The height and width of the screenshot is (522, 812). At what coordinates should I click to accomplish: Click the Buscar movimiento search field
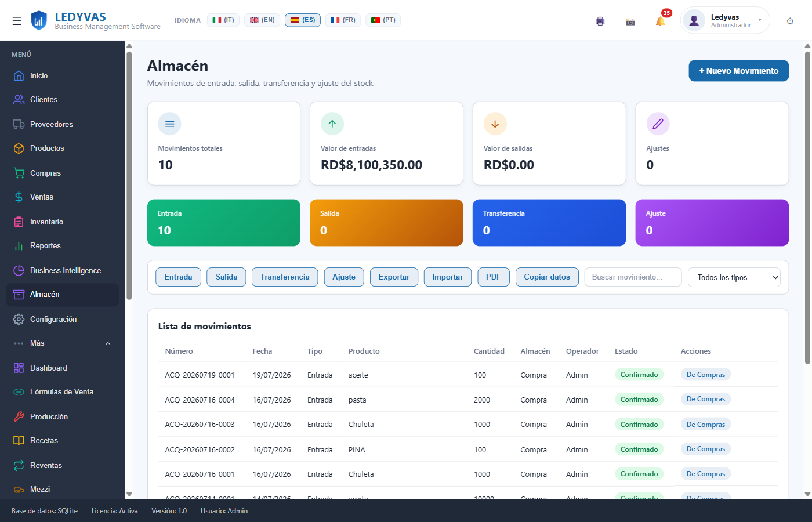pyautogui.click(x=633, y=277)
